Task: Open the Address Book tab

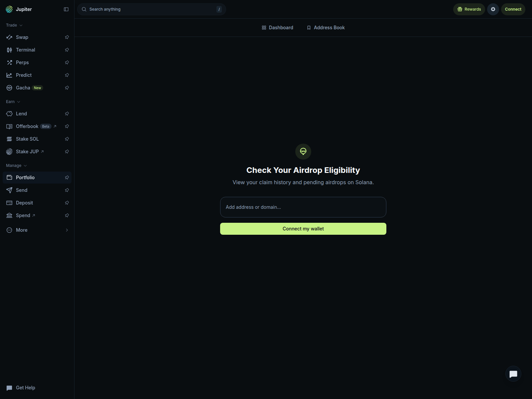Action: (326, 28)
